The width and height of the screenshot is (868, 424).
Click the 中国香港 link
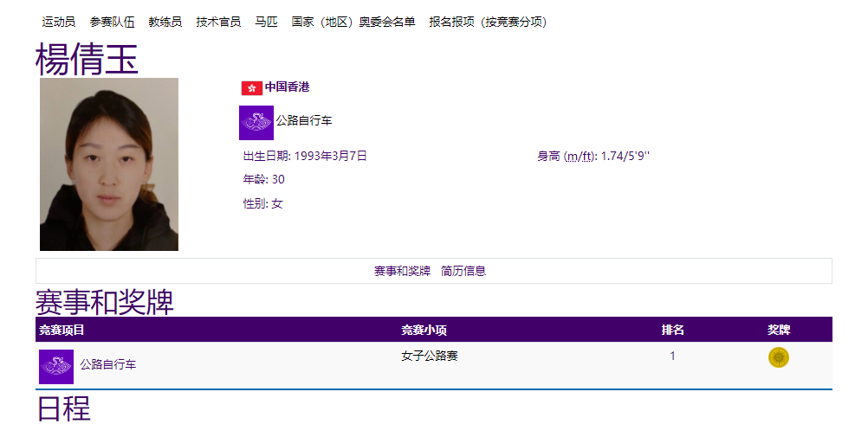[x=287, y=87]
